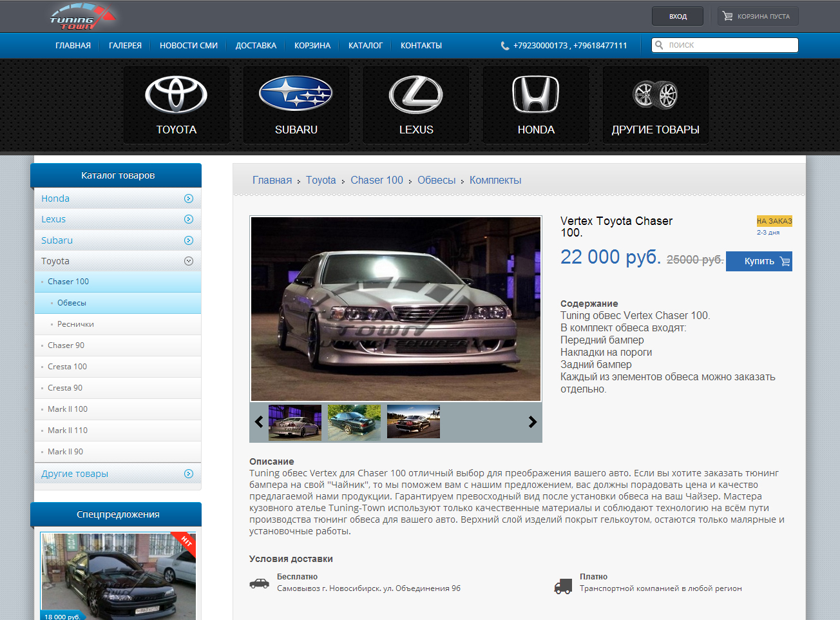Open the ГАЛЕРЕЯ menu item
The image size is (840, 620).
[x=125, y=46]
